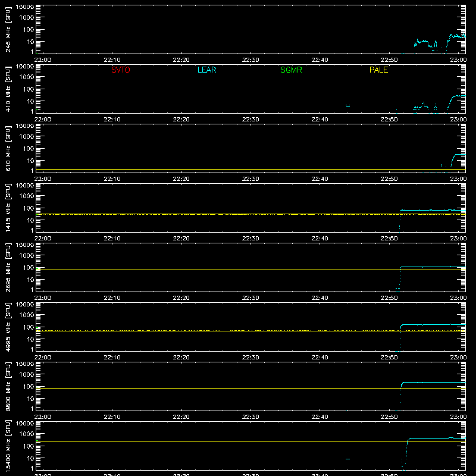Click the 1000 tick label on 15400 MHz axis
Screen dimensions: 476x476
27,434
